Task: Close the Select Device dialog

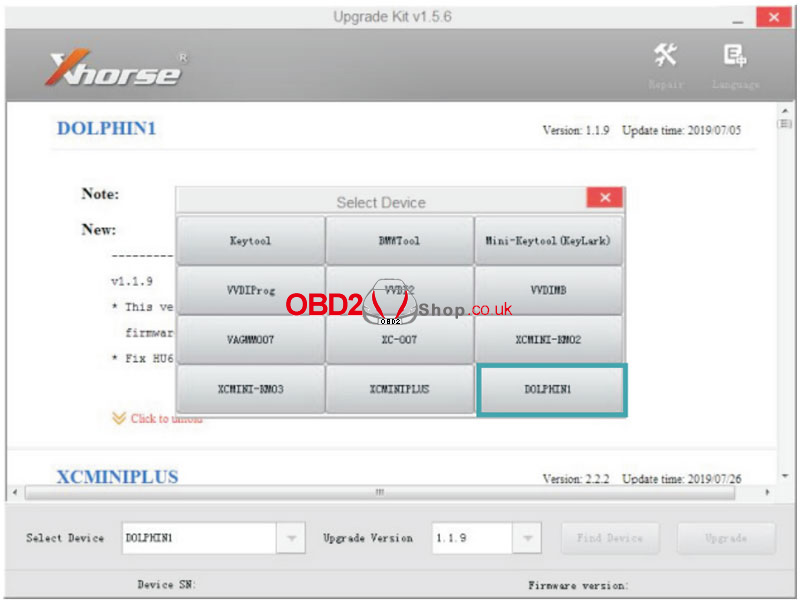Action: click(x=605, y=197)
